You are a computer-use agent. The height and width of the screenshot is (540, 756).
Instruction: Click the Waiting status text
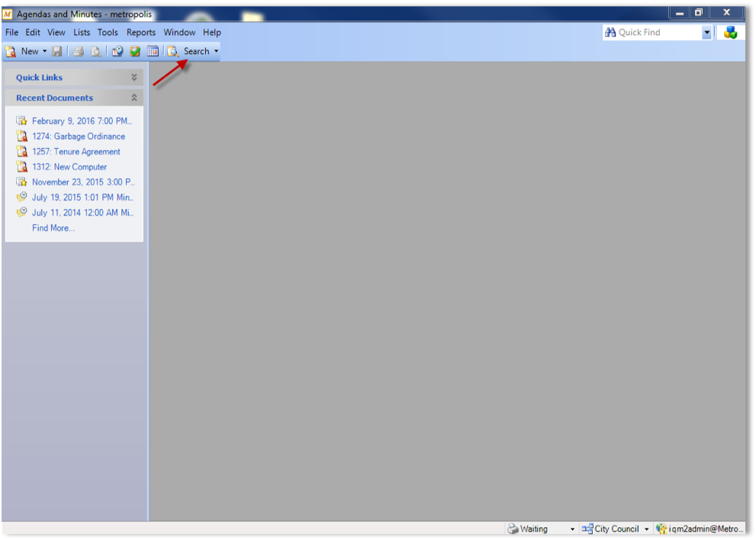point(534,529)
